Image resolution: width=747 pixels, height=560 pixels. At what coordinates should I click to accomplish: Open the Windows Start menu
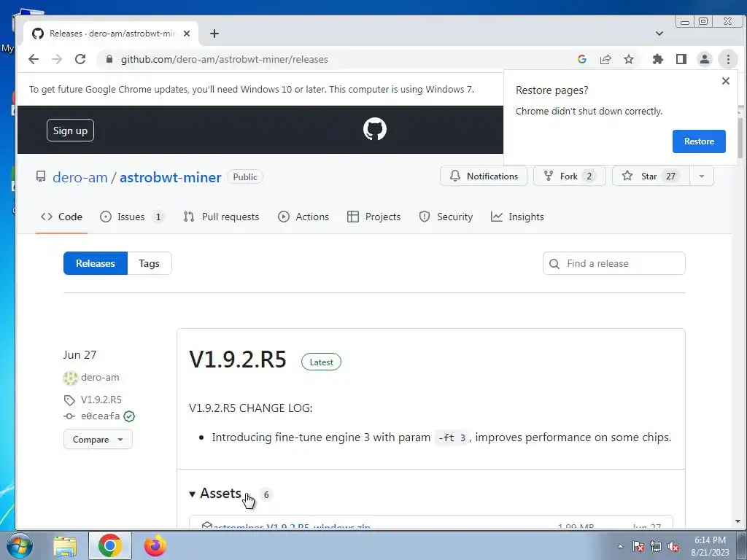[20, 545]
